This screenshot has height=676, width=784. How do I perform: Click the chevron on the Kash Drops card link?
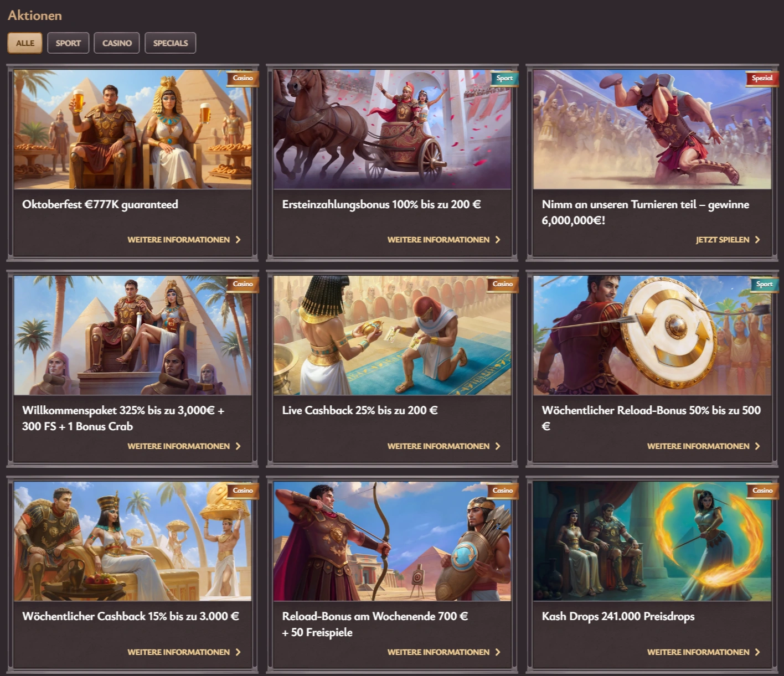pos(757,652)
